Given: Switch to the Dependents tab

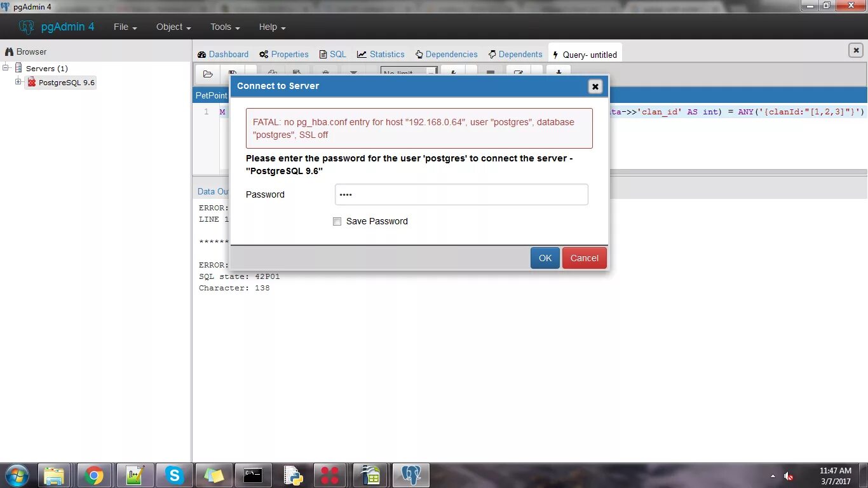Looking at the screenshot, I should (515, 54).
